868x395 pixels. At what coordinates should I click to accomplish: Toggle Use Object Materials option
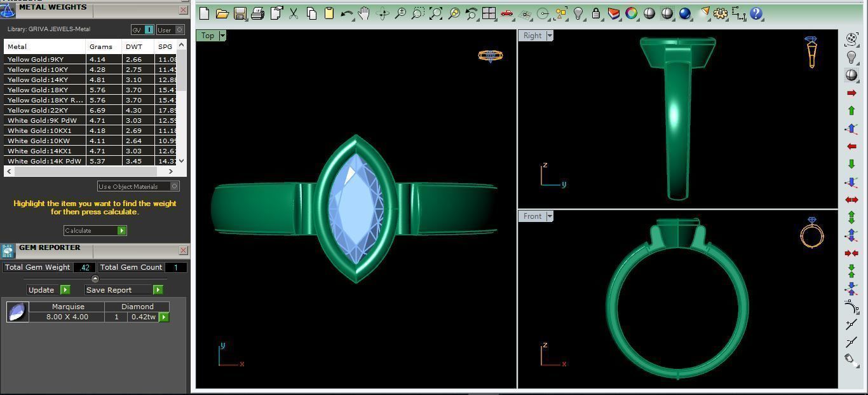tap(139, 186)
